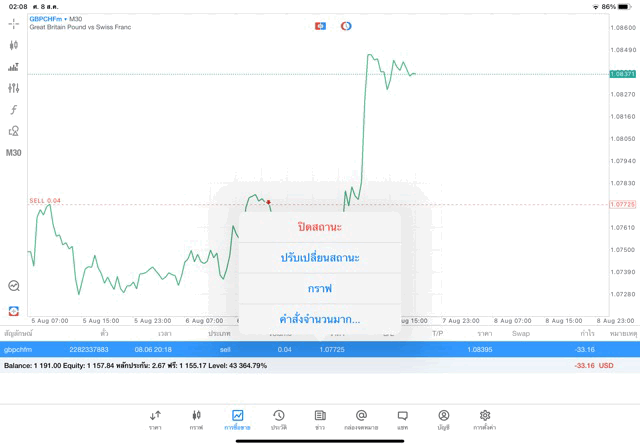Select กราฟ (chart) in context menu
Viewport: 640px width, 447px height.
pos(320,289)
